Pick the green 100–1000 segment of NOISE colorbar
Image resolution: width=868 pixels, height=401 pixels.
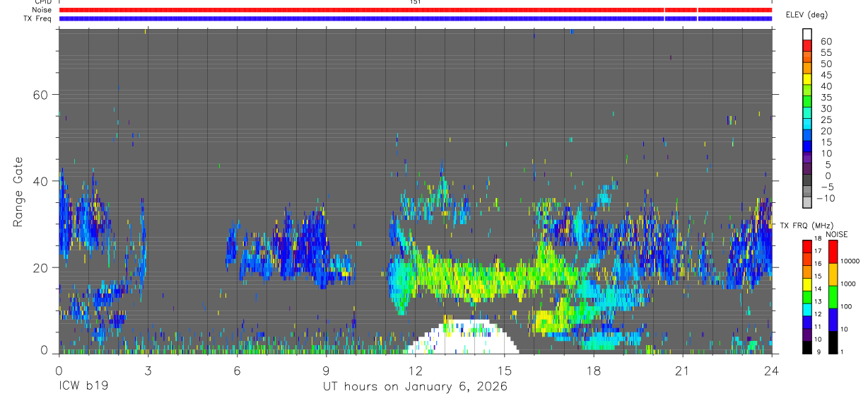pos(833,297)
